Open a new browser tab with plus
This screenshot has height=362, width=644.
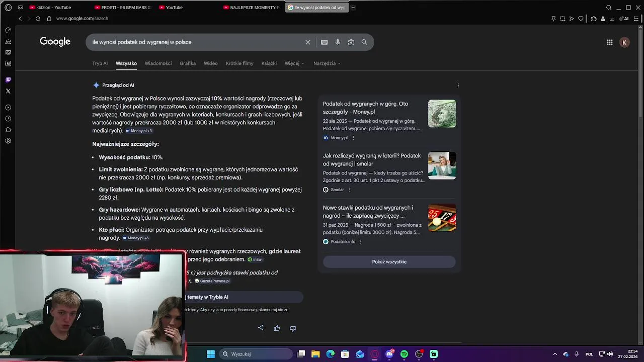coord(353,8)
